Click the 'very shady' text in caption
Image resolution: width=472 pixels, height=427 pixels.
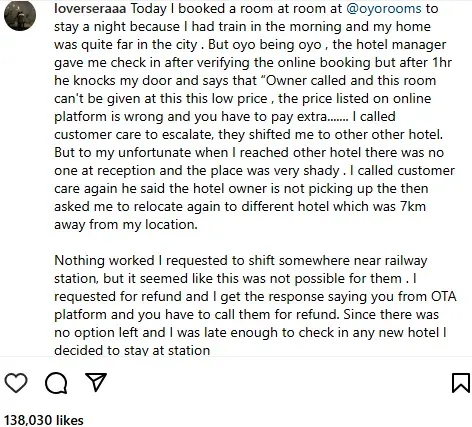(x=306, y=171)
